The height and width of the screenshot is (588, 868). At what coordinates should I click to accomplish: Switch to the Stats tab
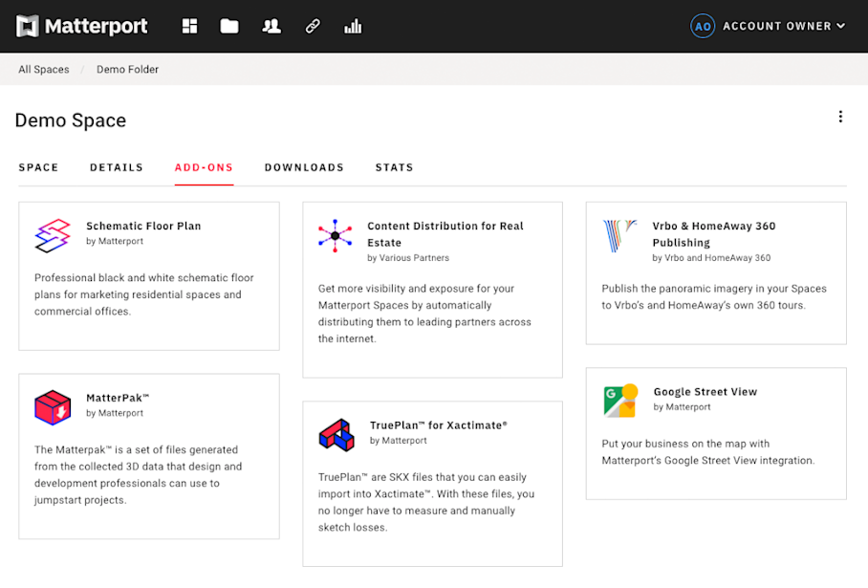395,167
